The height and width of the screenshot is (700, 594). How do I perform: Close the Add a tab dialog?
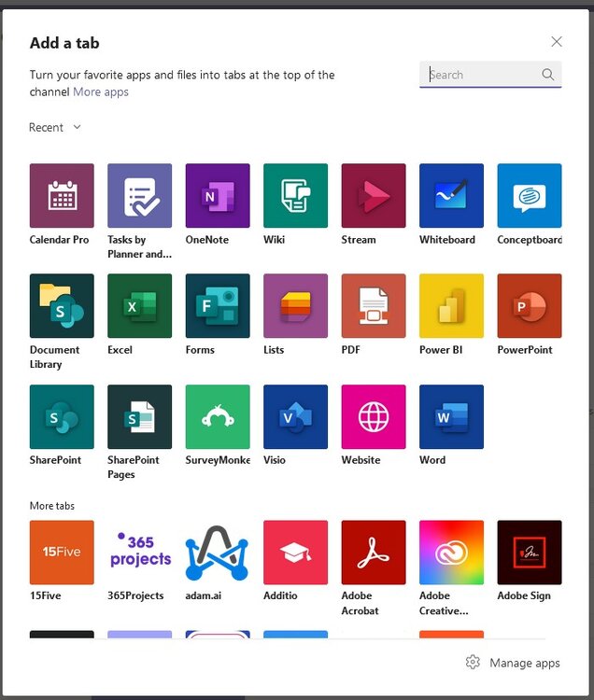557,41
